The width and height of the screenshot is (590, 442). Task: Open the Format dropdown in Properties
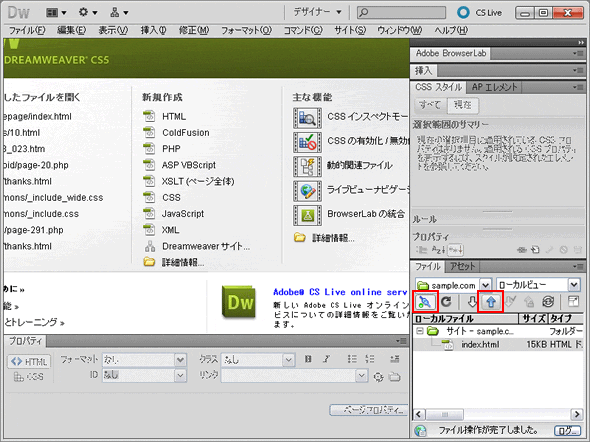pos(181,360)
